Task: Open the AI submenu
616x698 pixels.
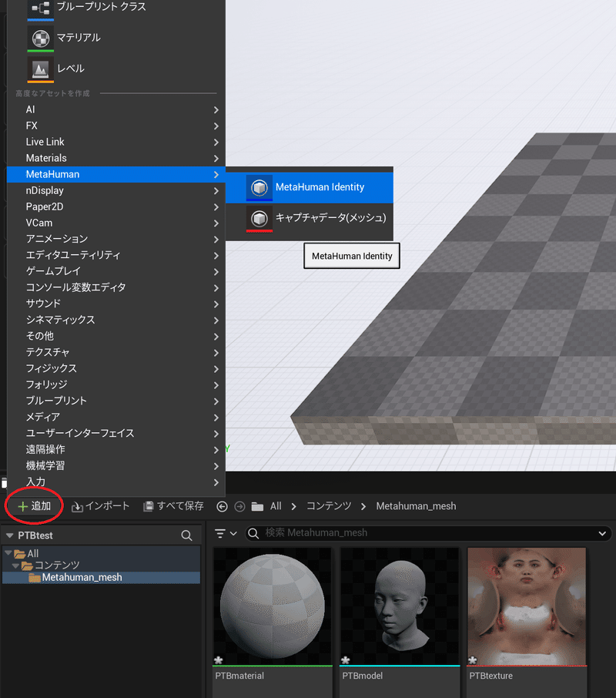Action: 116,109
